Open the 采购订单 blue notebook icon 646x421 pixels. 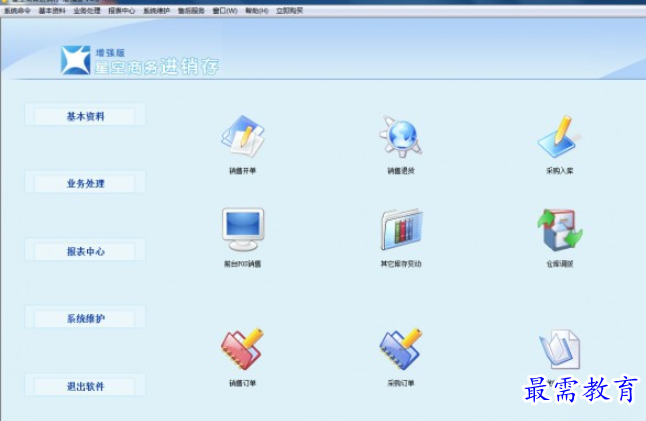click(401, 349)
